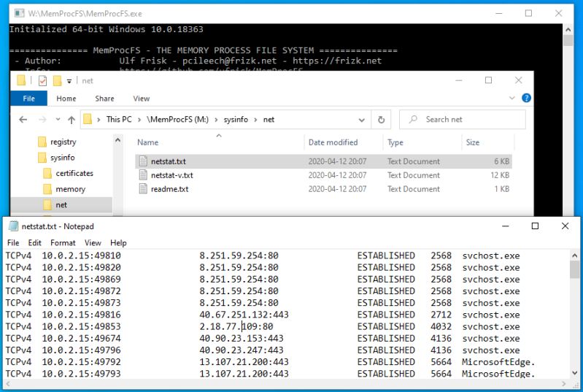Click the Explorer Help question mark icon
Image resolution: width=583 pixels, height=392 pixels.
(526, 98)
